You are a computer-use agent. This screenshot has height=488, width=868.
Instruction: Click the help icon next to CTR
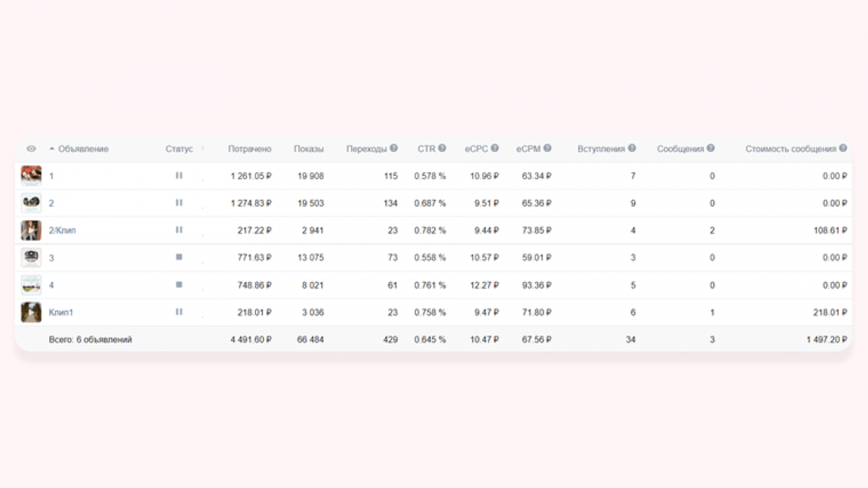pyautogui.click(x=442, y=148)
